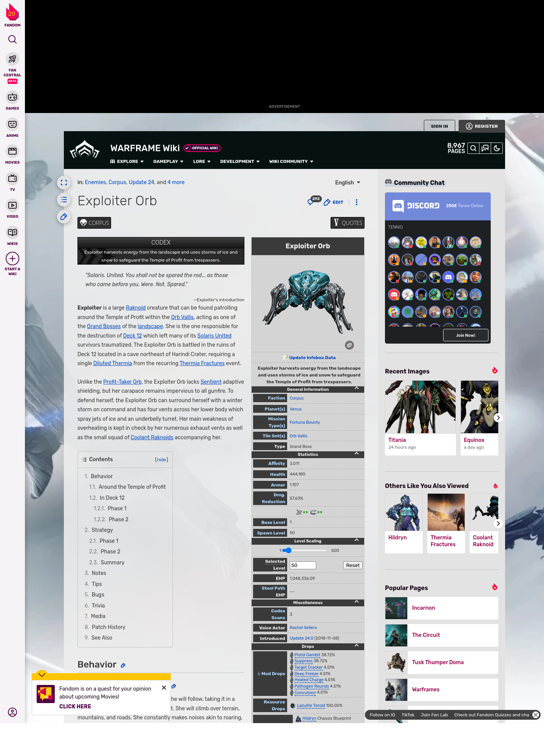Viewport: 544px width, 756px height.
Task: Open the Titania recent image
Action: 420,418
